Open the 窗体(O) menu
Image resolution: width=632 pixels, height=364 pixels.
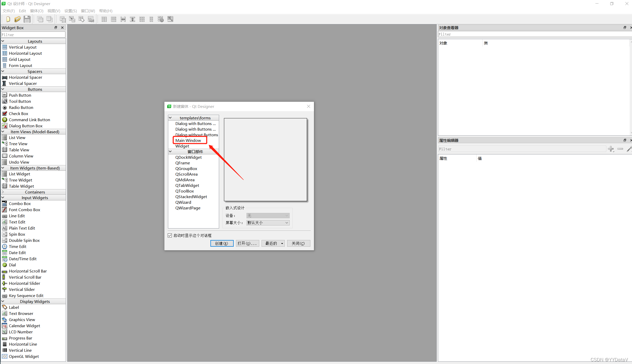click(37, 11)
